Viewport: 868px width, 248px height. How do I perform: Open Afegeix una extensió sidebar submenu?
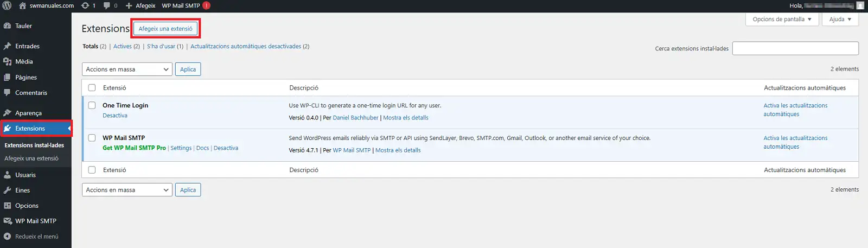(x=31, y=158)
